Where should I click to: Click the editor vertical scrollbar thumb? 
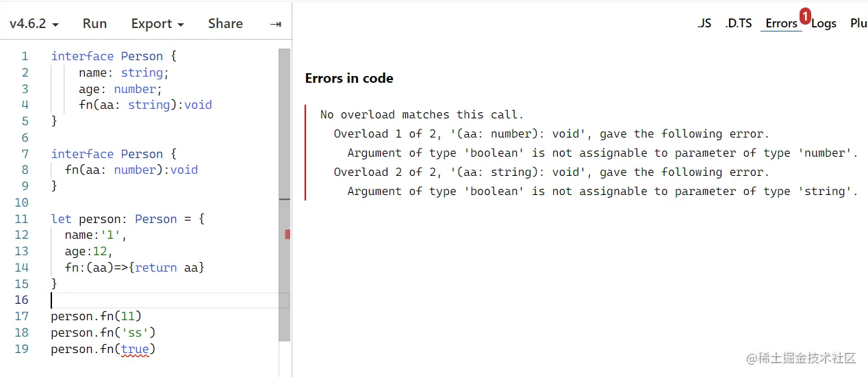point(285,195)
